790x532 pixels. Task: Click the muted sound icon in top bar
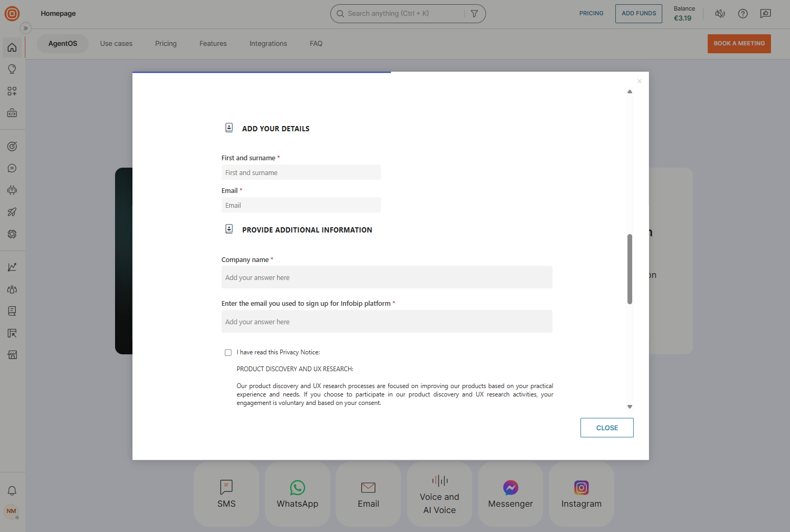(x=720, y=14)
